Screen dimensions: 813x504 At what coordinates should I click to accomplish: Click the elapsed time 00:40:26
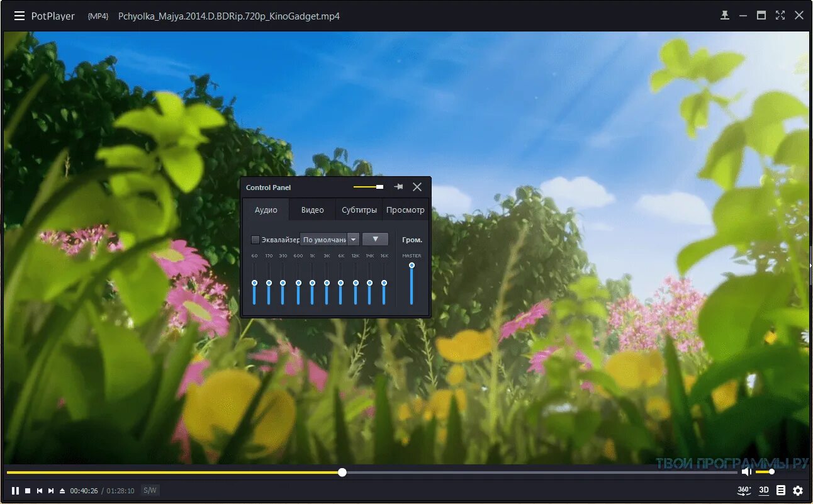[x=84, y=491]
